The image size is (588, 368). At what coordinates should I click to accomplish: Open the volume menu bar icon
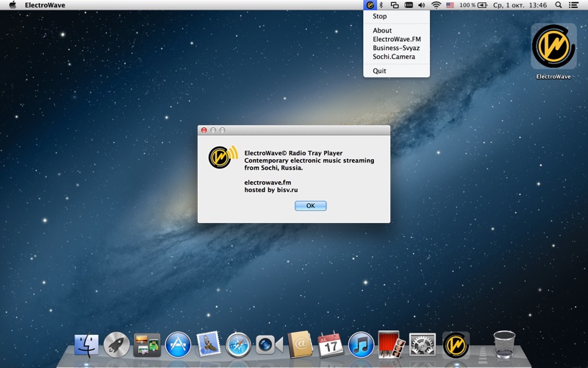click(x=422, y=5)
